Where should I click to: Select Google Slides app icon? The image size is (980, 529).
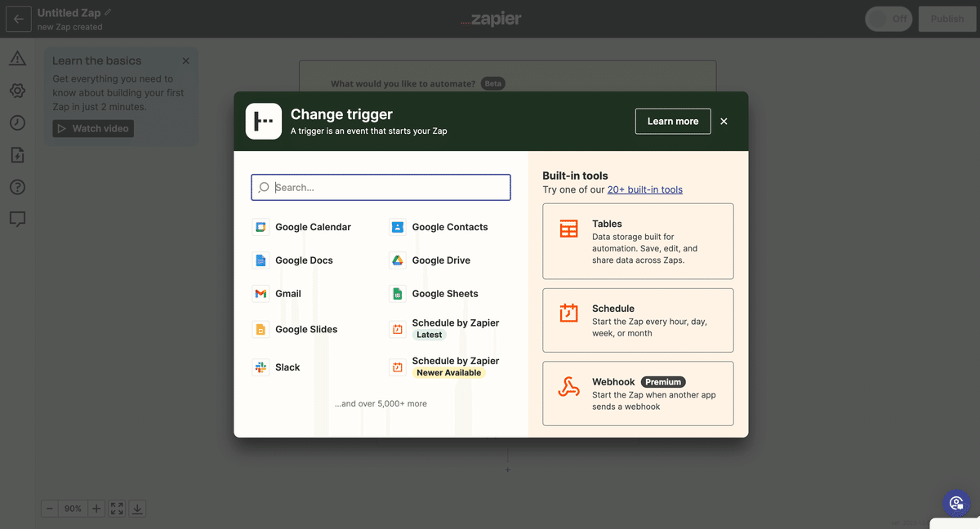click(261, 330)
